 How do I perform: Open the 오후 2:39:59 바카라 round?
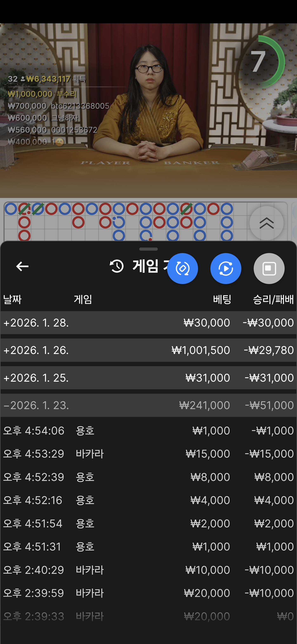click(x=148, y=593)
